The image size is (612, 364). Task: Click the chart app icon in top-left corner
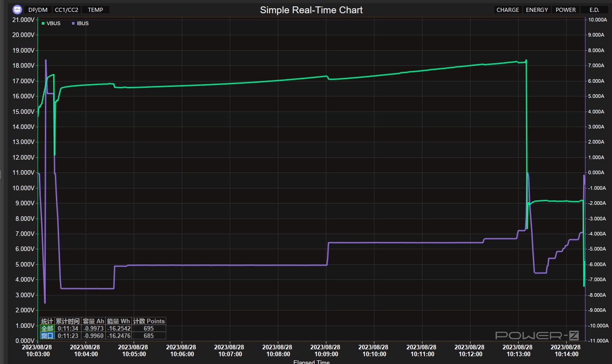click(x=17, y=10)
